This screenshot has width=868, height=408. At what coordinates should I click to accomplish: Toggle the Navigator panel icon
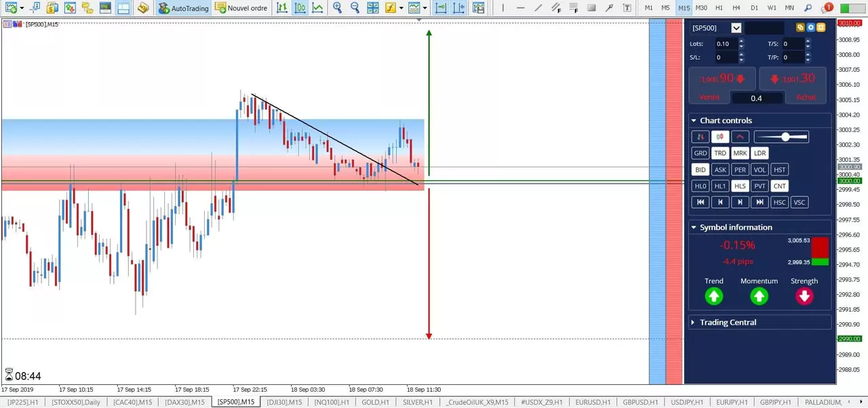point(87,8)
